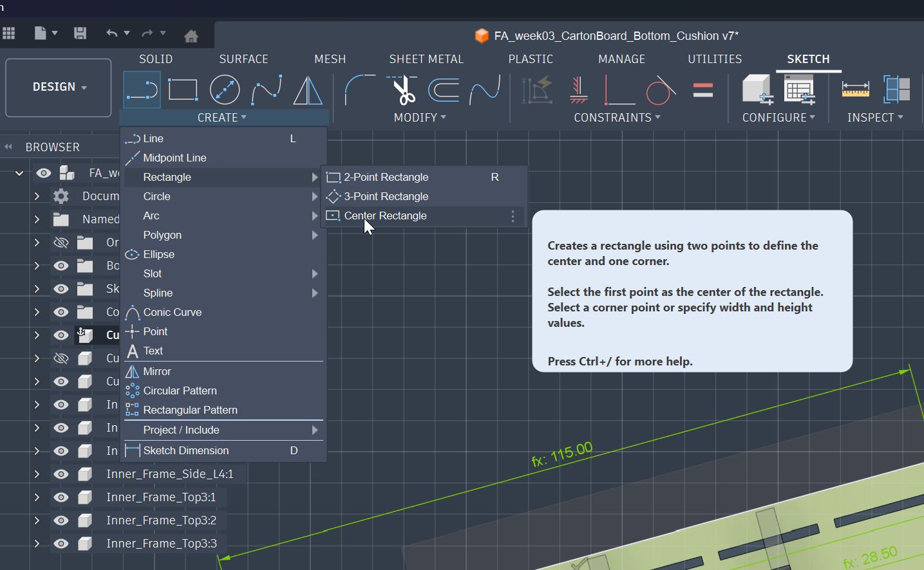
Task: Open the three-dot options beside Center Rectangle
Action: point(513,216)
